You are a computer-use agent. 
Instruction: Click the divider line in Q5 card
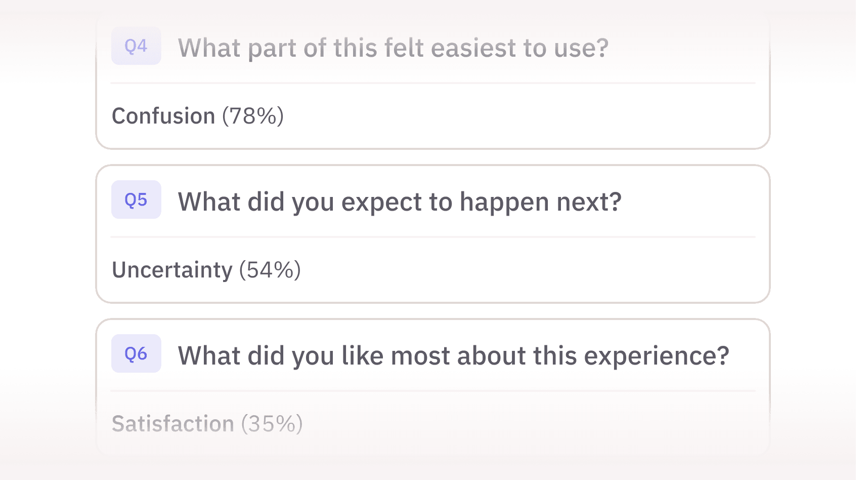[x=433, y=237]
